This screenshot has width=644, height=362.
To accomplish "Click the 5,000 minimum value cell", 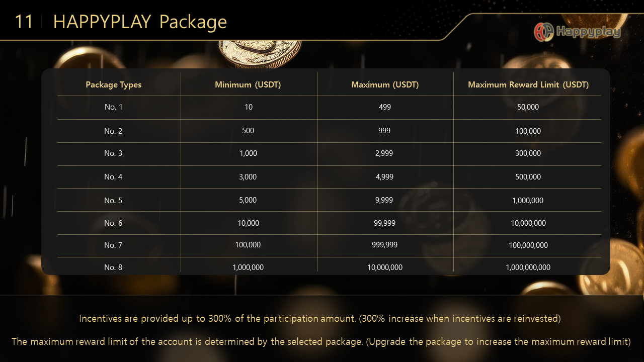I will (248, 200).
